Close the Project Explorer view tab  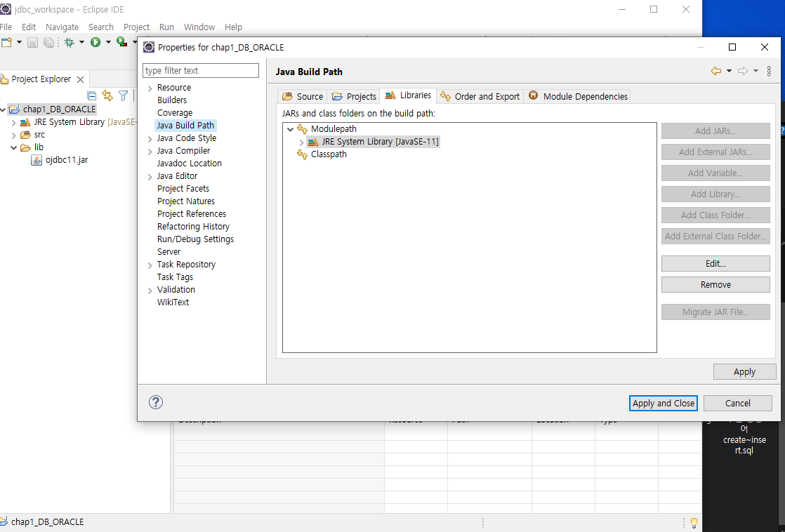80,79
